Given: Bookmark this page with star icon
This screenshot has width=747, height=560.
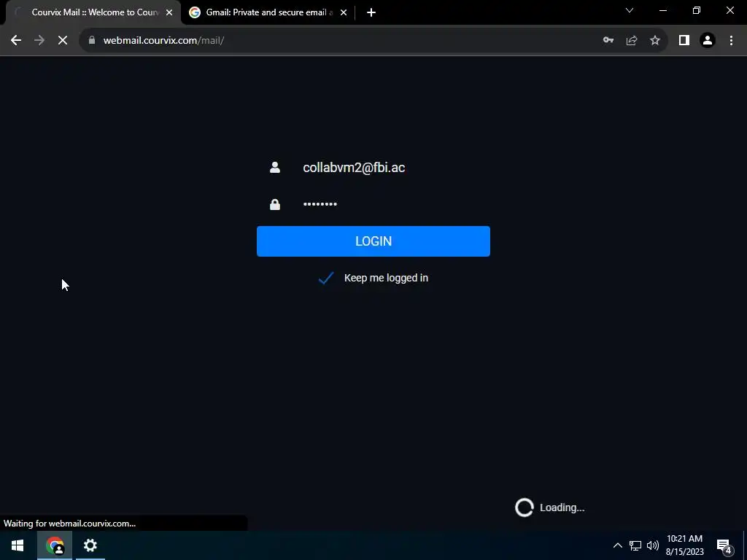Looking at the screenshot, I should (x=655, y=41).
